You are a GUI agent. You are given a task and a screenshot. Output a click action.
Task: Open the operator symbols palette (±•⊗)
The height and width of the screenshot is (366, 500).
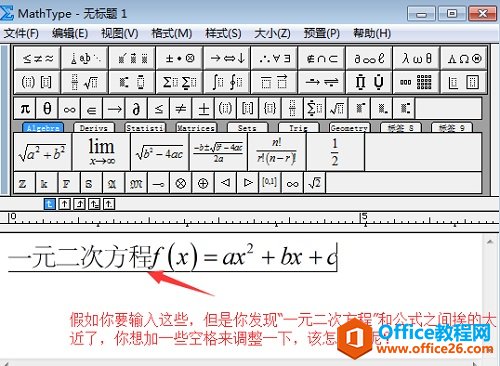(180, 59)
